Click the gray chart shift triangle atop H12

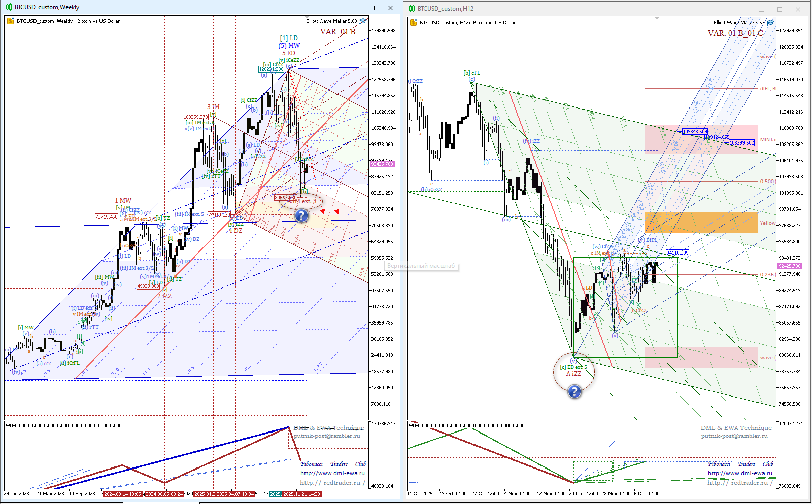coord(657,19)
